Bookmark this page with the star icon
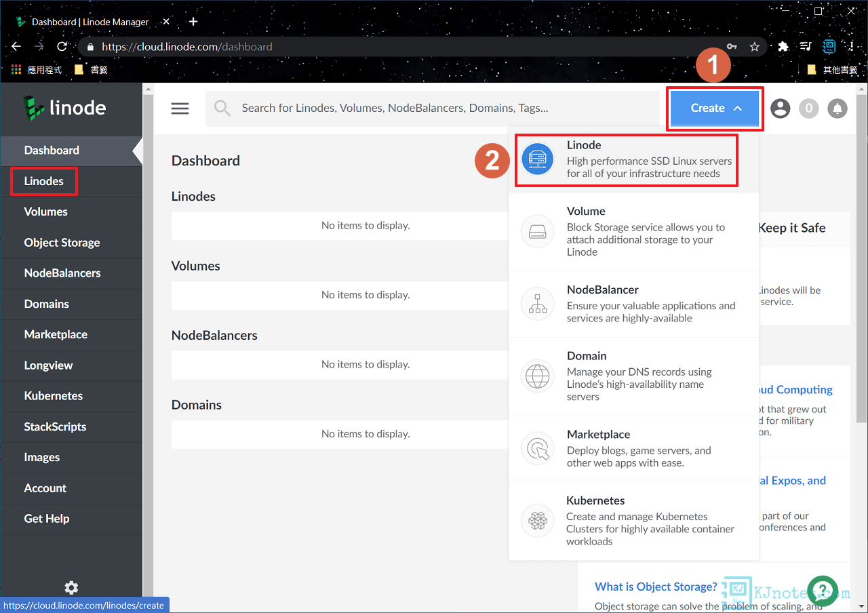 (x=754, y=47)
